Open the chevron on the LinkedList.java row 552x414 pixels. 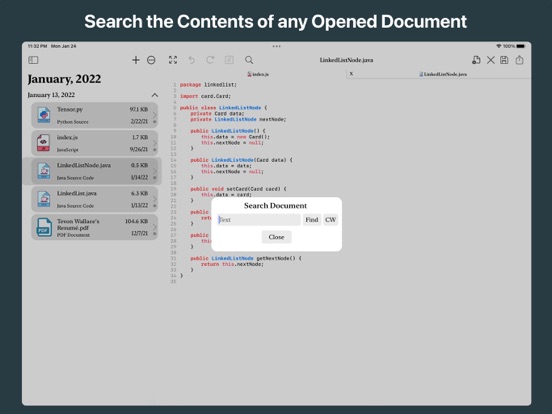click(x=155, y=199)
